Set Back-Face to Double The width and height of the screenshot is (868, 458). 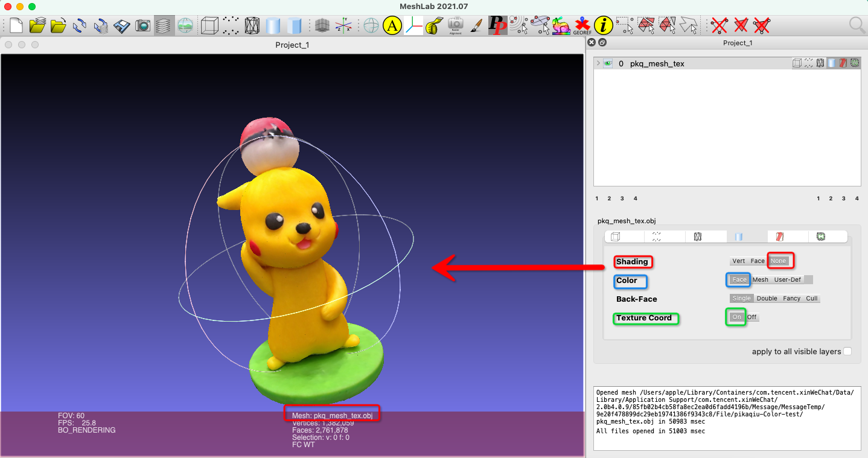(x=767, y=299)
